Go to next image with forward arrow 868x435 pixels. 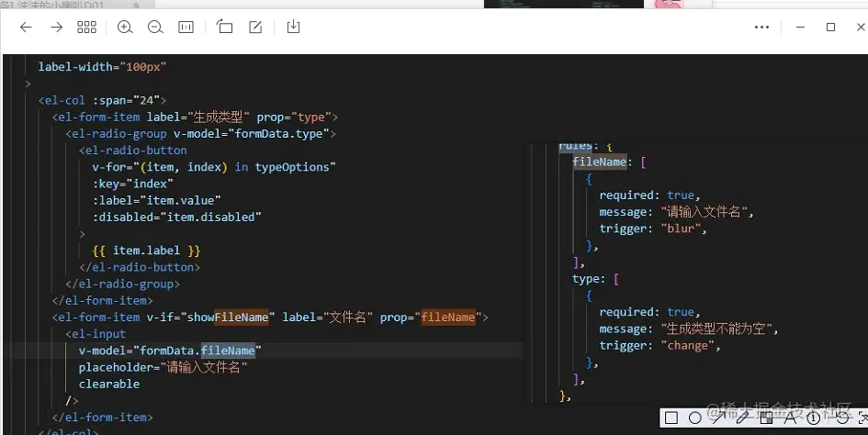pyautogui.click(x=56, y=28)
